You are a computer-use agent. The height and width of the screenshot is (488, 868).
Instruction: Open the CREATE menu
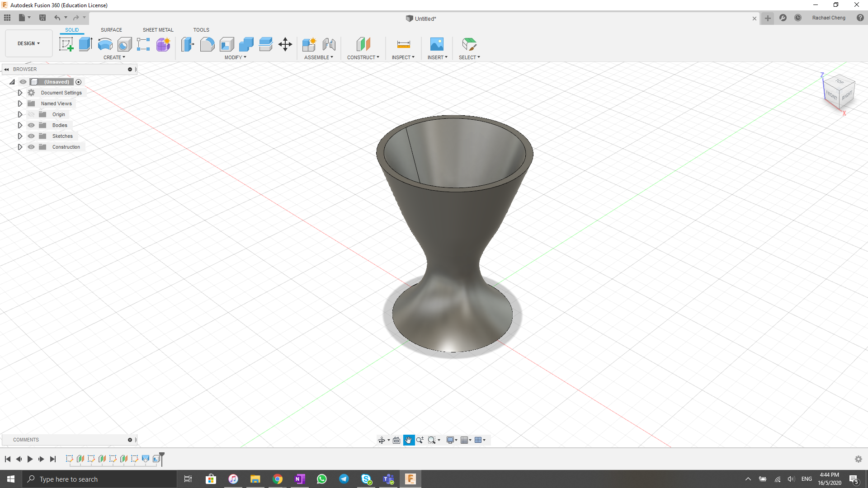click(114, 57)
